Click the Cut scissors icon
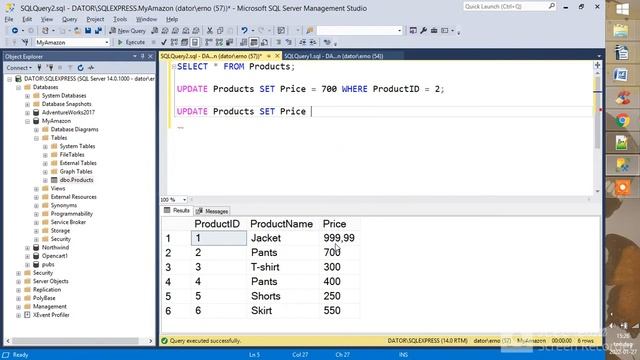Screen dimensions: 640x360 pos(210,31)
